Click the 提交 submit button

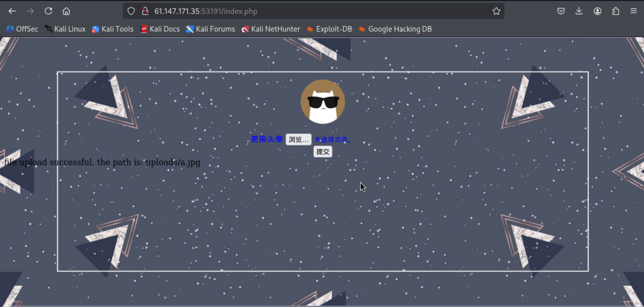[x=323, y=152]
